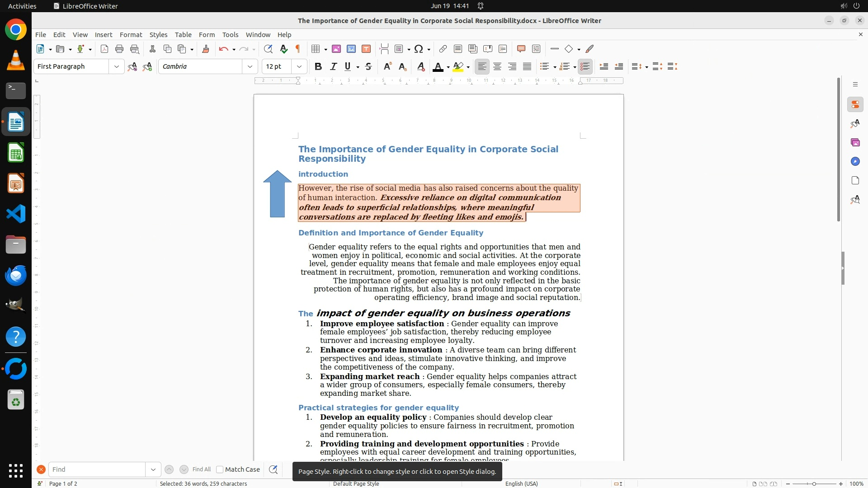
Task: Click the Insert Special Character omega icon
Action: tap(419, 49)
